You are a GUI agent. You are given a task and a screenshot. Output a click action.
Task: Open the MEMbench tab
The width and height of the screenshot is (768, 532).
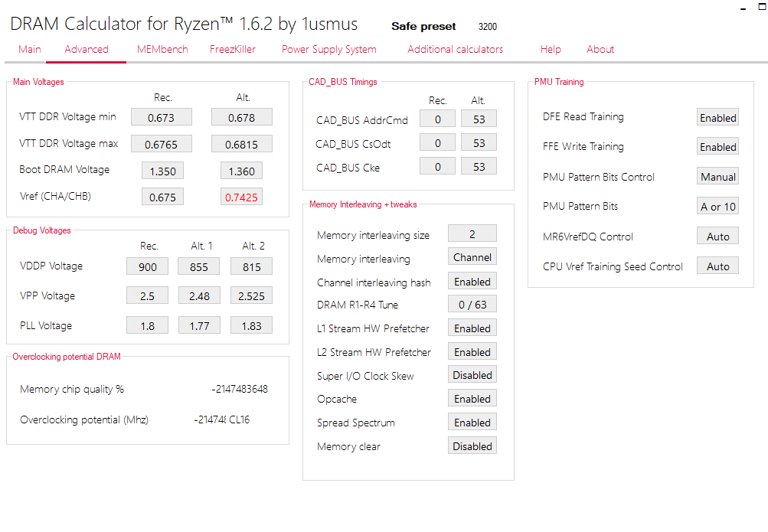162,50
